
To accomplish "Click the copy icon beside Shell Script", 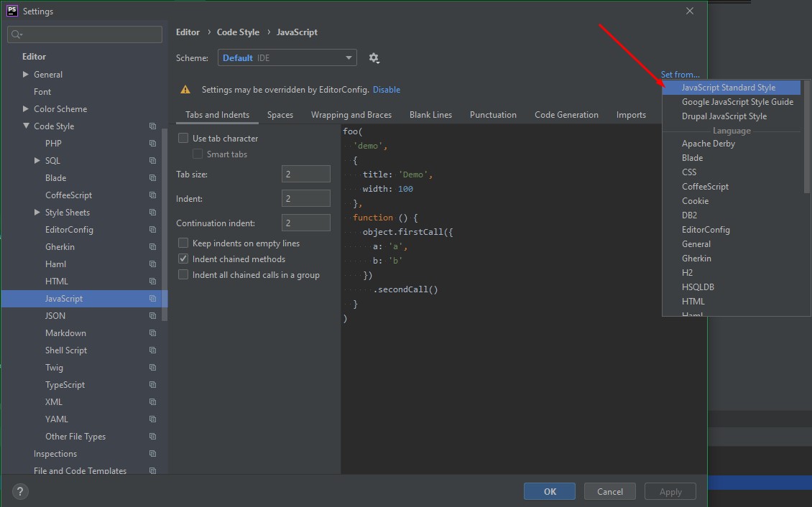I will point(153,350).
